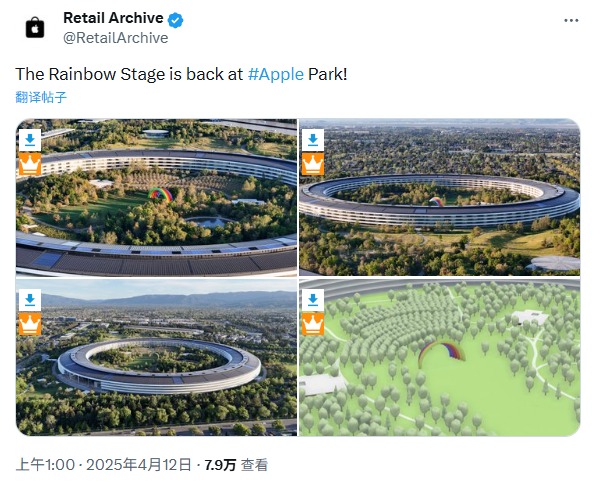Download the top-right aerial image
Viewport: 595px width, 490px height.
tap(313, 140)
